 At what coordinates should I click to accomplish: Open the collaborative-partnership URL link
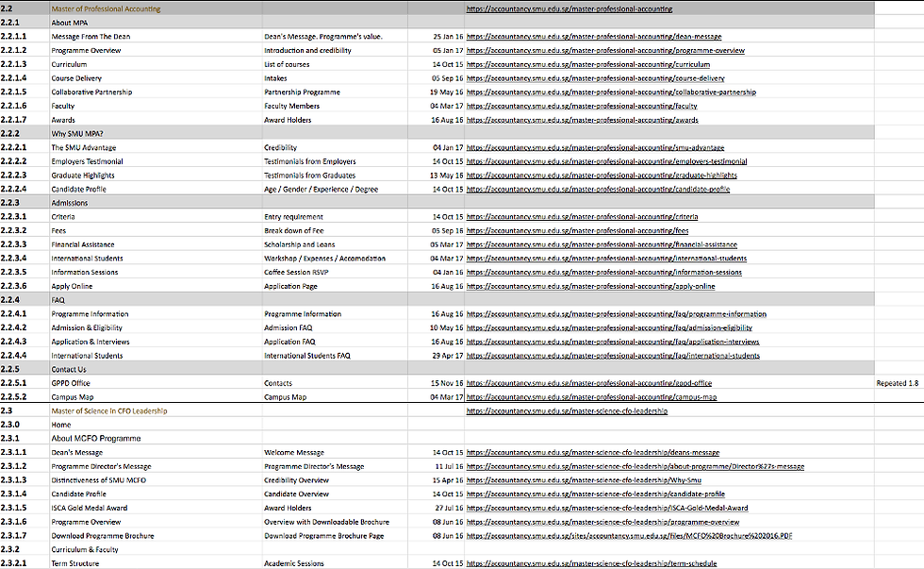[x=611, y=92]
